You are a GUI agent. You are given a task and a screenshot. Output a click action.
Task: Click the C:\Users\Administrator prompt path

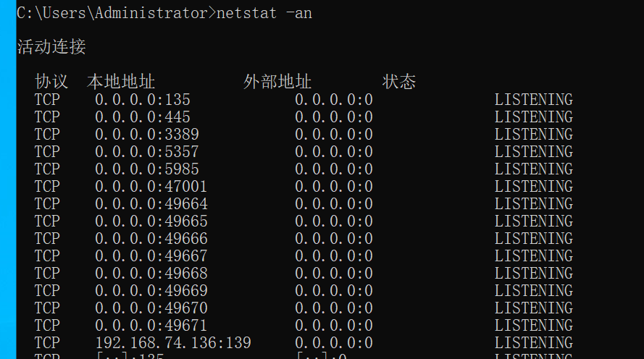coord(112,13)
